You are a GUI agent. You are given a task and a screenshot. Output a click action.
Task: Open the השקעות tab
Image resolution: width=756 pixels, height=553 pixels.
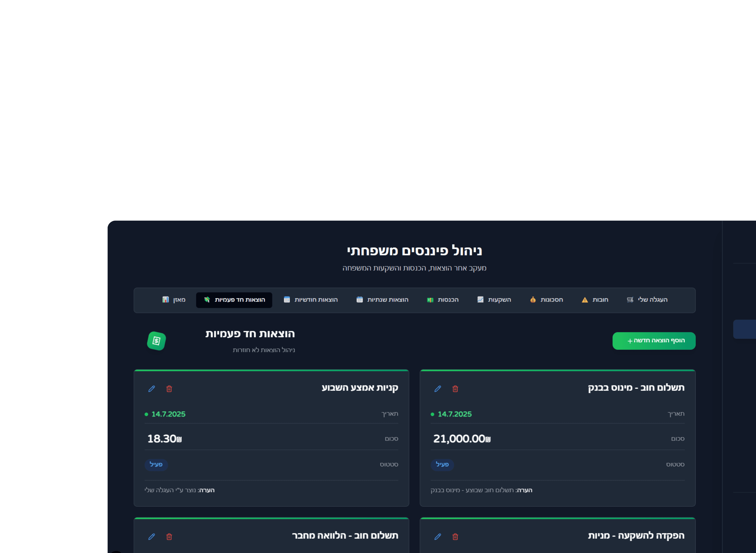tap(494, 300)
